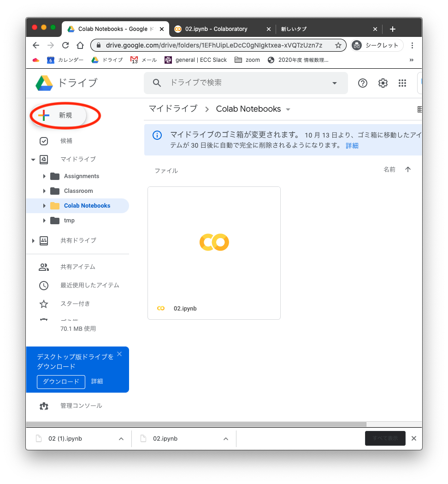Click the 管理コンソール gear icon
Viewport: 448px width, 484px height.
tap(44, 406)
